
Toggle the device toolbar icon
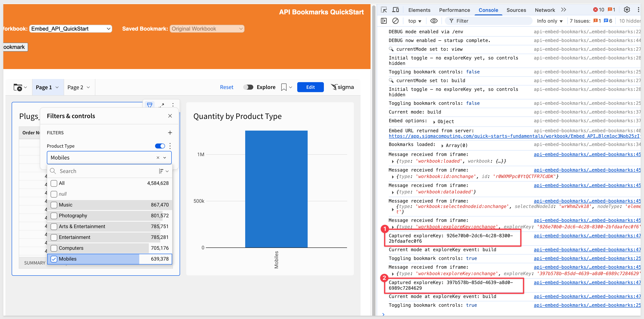pos(395,10)
